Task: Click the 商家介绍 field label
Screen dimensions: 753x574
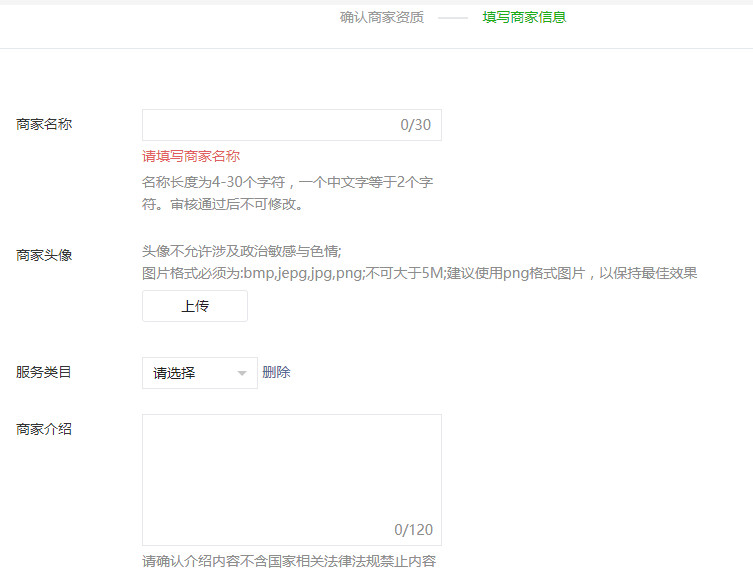Action: pyautogui.click(x=44, y=430)
